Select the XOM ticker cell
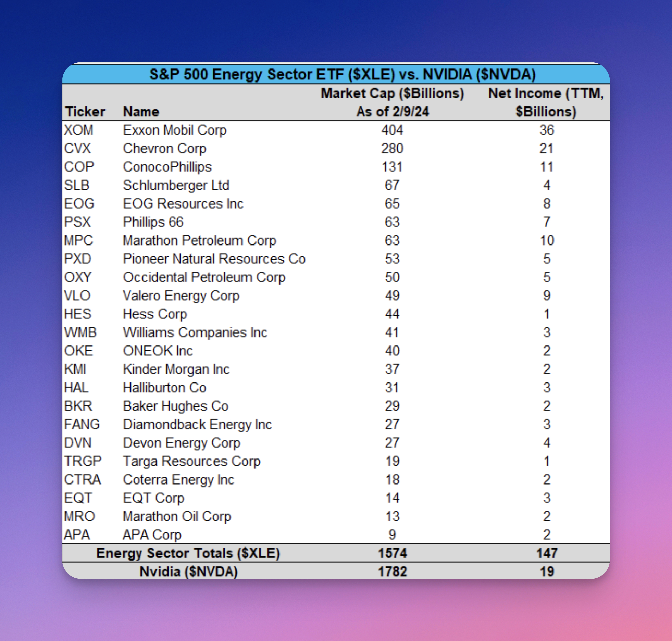 pyautogui.click(x=78, y=130)
